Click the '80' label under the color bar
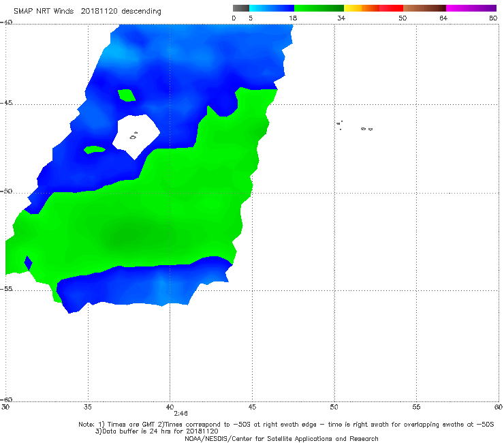This screenshot has height=443, width=504. pos(493,18)
